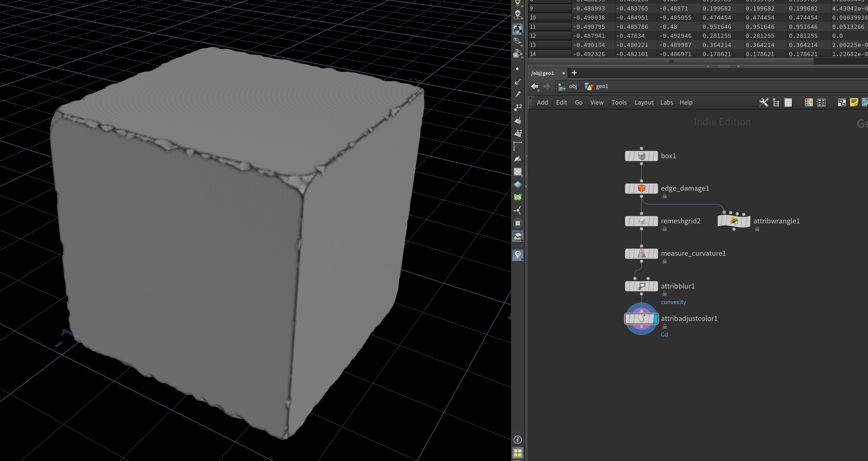
Task: Create a network box icon
Action: (x=842, y=103)
